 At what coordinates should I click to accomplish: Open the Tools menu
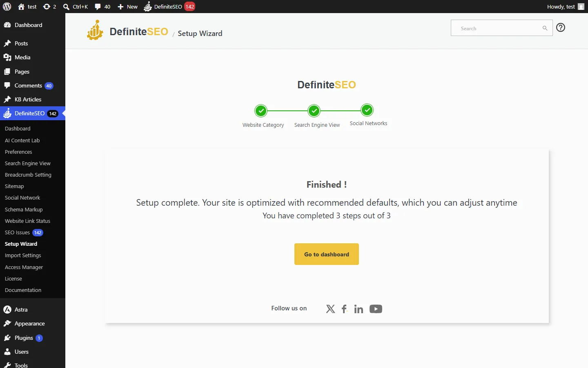click(33, 364)
